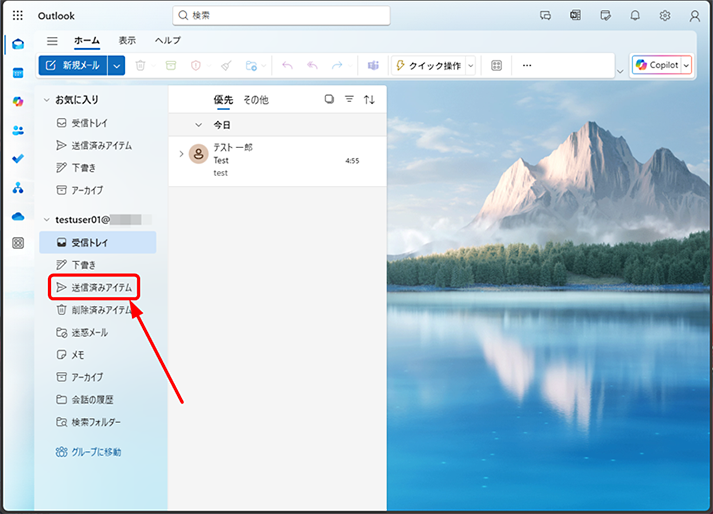Screen dimensions: 713x514
Task: Open the filter icon in message list
Action: tap(349, 99)
